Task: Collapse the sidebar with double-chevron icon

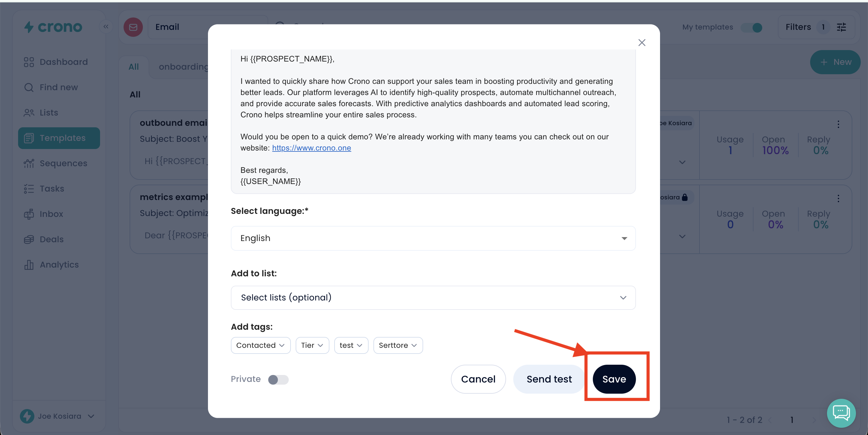Action: point(106,27)
